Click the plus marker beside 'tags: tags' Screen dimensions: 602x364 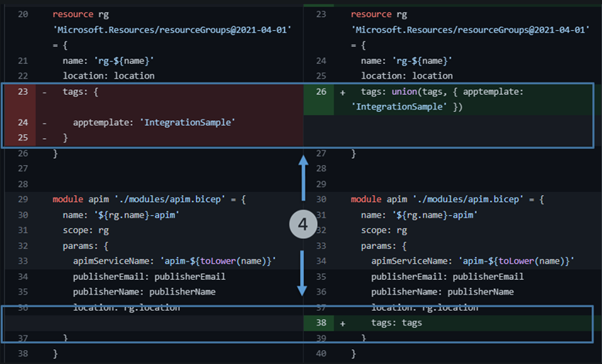[x=343, y=324]
